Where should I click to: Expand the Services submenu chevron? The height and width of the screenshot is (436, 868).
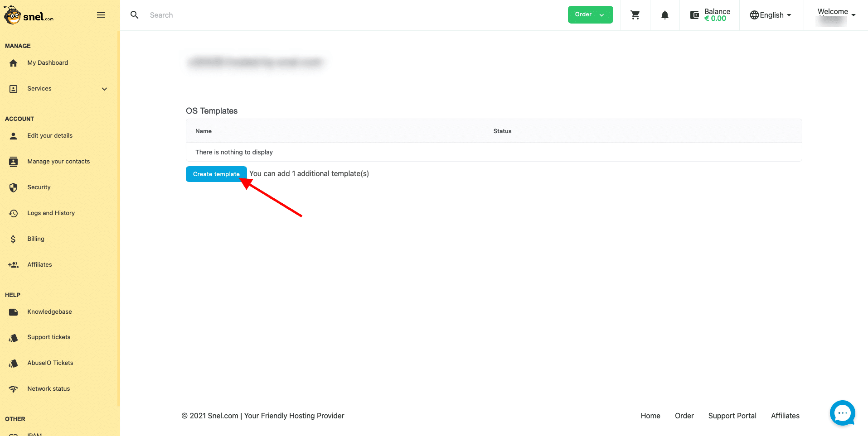coord(104,89)
